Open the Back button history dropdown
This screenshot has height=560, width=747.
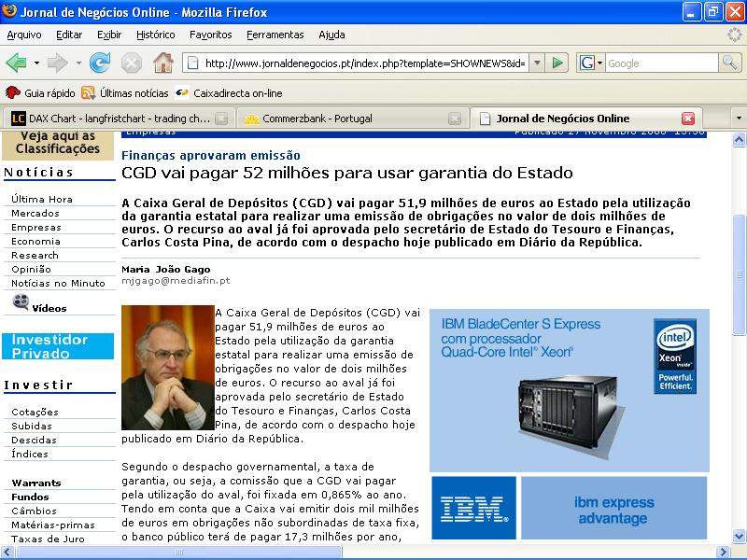[36, 63]
